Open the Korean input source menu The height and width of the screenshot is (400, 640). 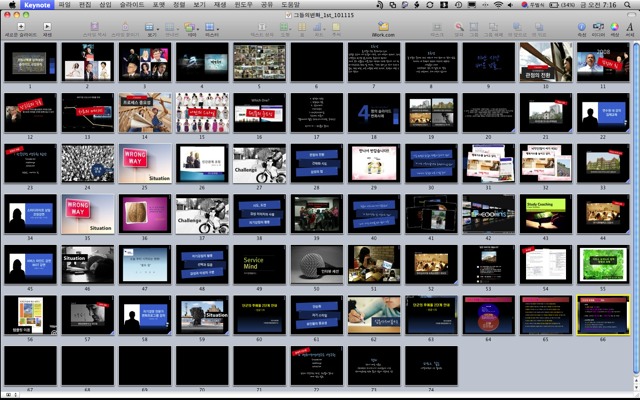pos(532,5)
